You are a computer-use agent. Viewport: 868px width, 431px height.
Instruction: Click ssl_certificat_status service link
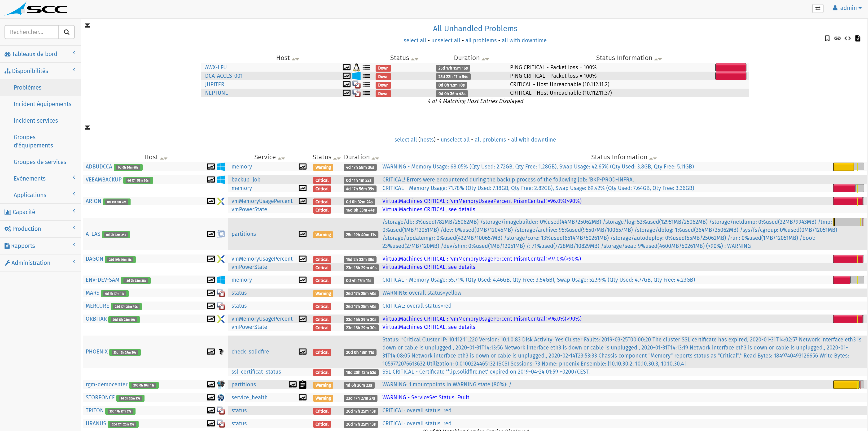point(256,372)
